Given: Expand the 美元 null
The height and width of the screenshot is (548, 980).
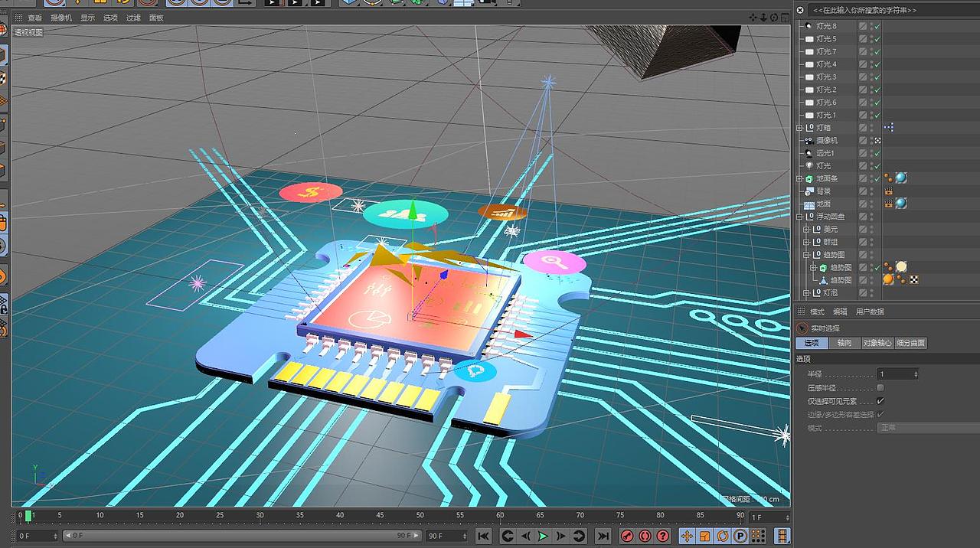Looking at the screenshot, I should (806, 230).
